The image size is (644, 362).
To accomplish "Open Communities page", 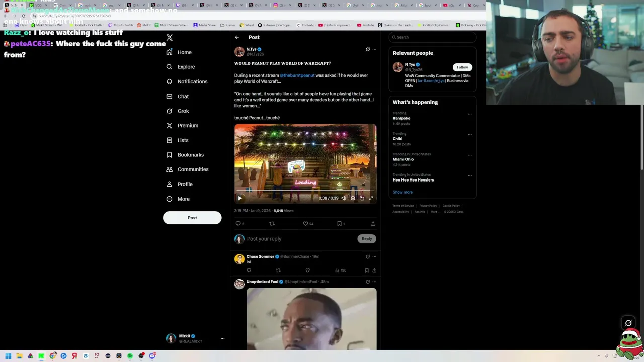I will coord(187,169).
